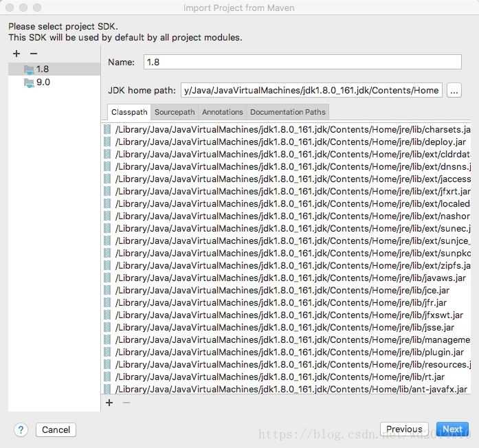Select the ext/jaccess classpath row
Image resolution: width=479 pixels, height=448 pixels.
tap(286, 179)
